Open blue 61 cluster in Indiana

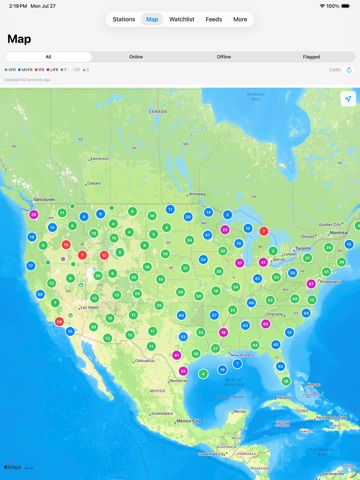coord(257,278)
